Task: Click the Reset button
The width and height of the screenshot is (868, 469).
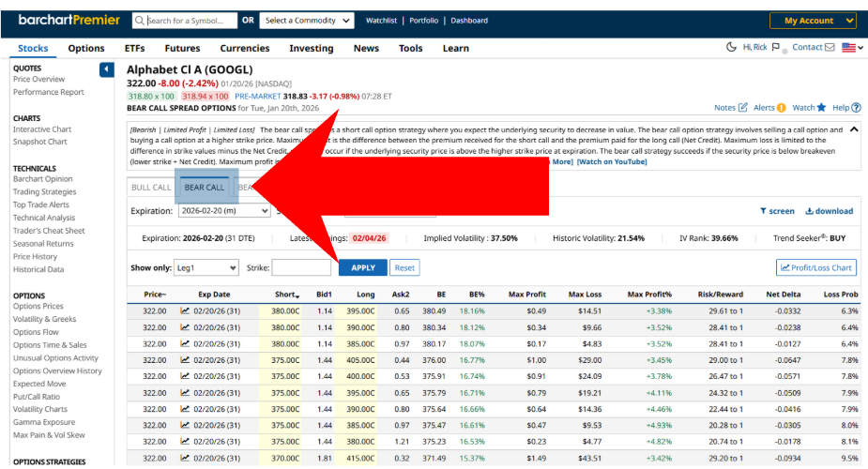Action: pos(404,267)
